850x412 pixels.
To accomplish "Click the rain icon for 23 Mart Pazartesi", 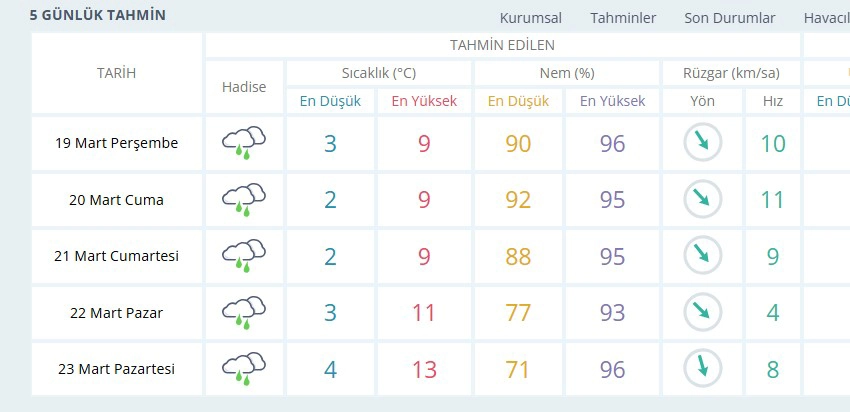I will (243, 369).
